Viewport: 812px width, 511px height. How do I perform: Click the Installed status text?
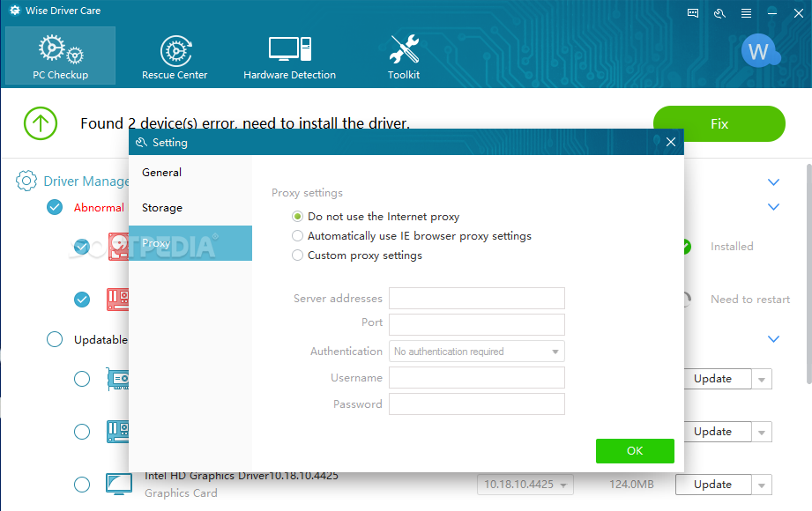pos(732,247)
